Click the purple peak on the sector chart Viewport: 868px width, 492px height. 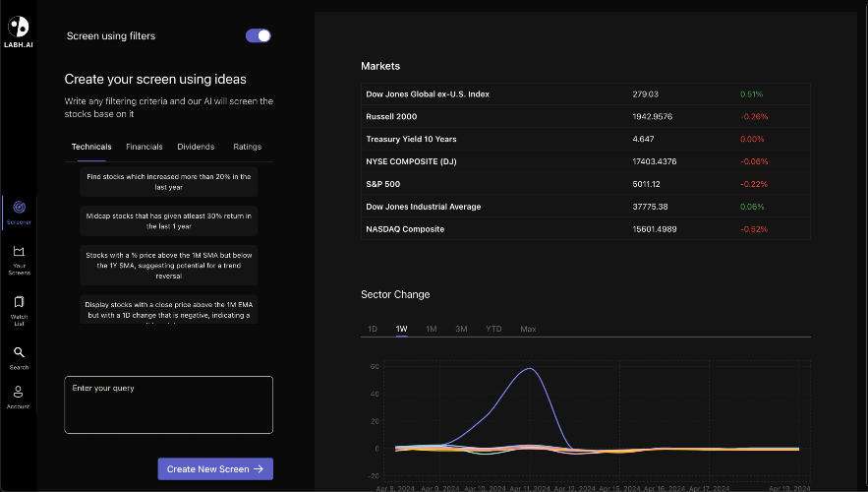pos(531,369)
